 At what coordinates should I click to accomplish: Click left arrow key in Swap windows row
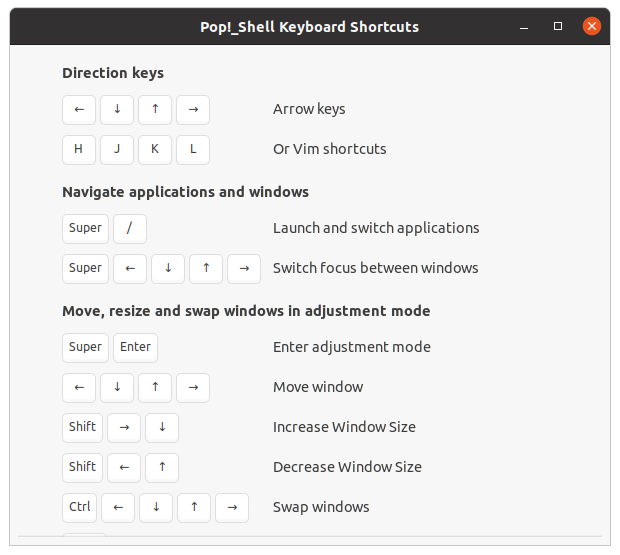[118, 508]
